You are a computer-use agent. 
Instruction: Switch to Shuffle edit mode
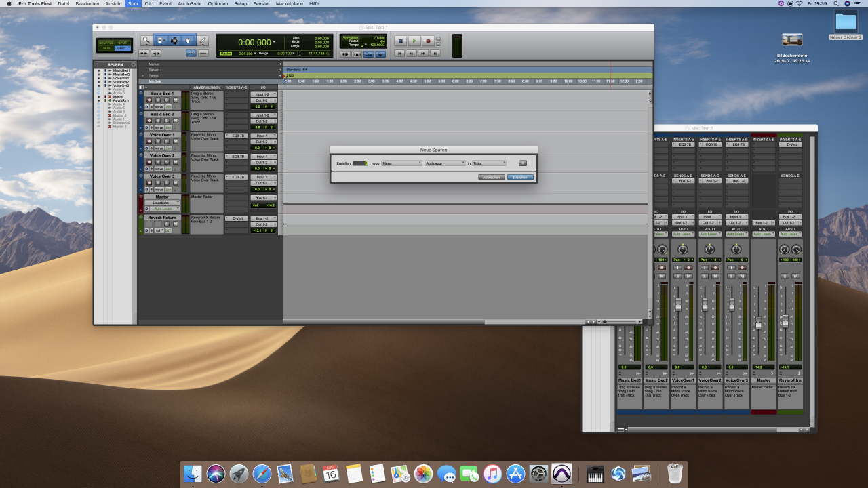106,43
